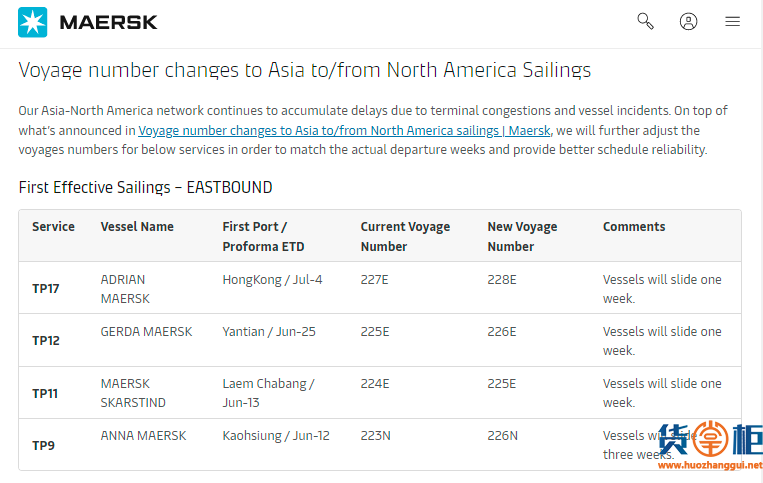Click the MAERSK wordmark text

pyautogui.click(x=109, y=22)
